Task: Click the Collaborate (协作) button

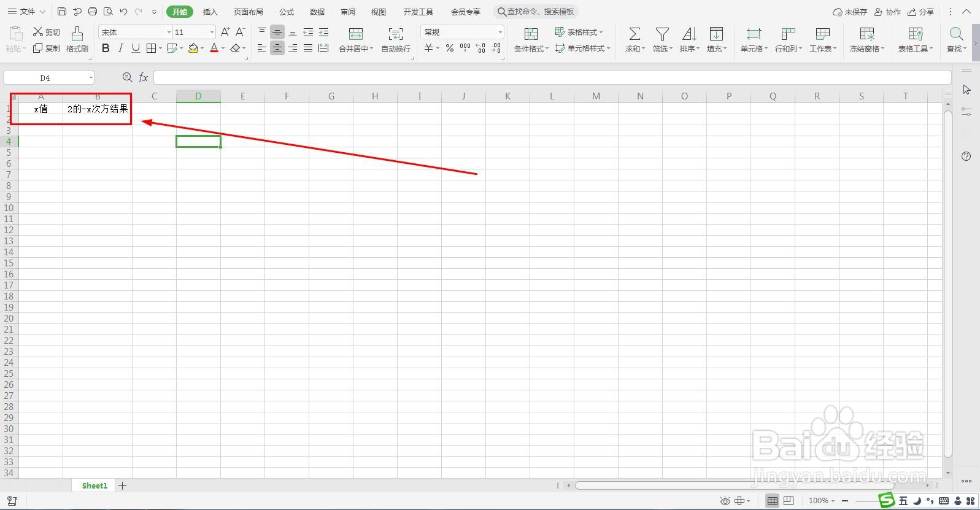Action: 887,12
